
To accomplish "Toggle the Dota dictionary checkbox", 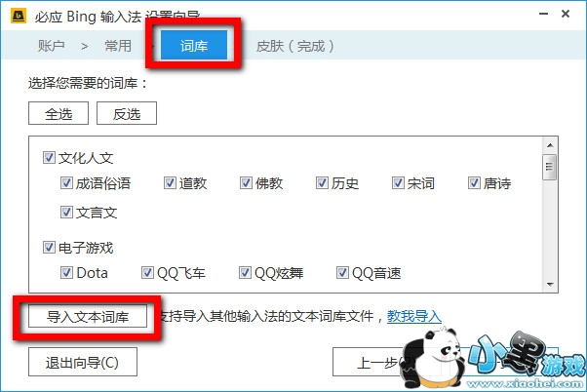I will pos(66,273).
